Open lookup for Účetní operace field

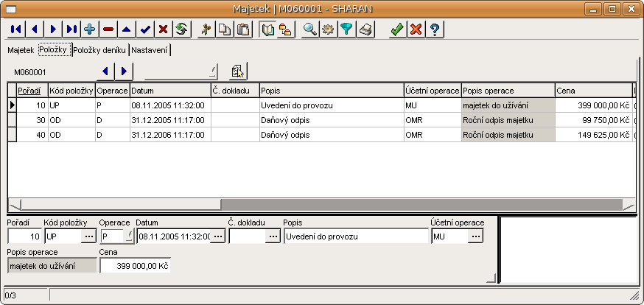tap(475, 236)
